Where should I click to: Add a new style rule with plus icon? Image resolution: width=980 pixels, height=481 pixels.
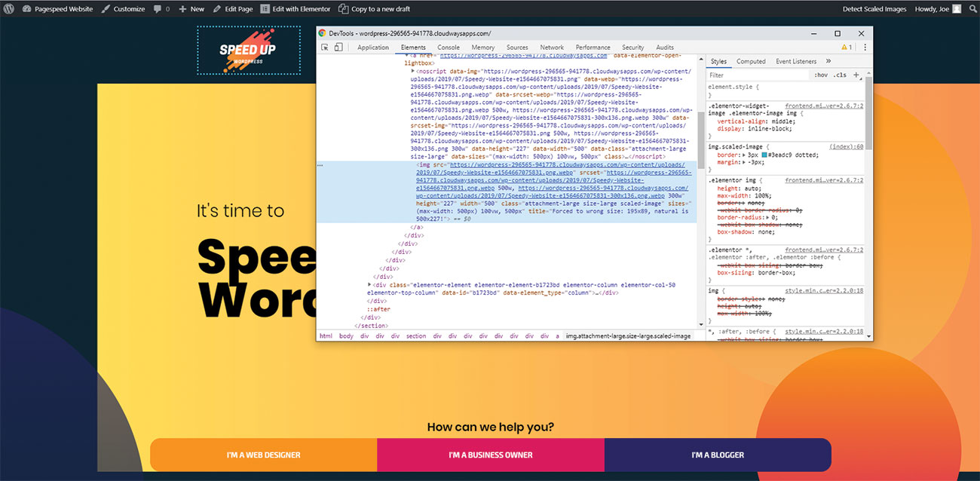856,75
